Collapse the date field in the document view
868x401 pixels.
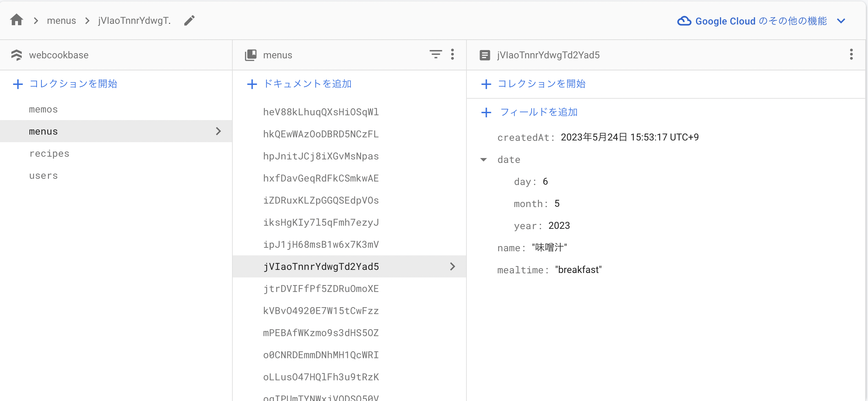point(484,159)
